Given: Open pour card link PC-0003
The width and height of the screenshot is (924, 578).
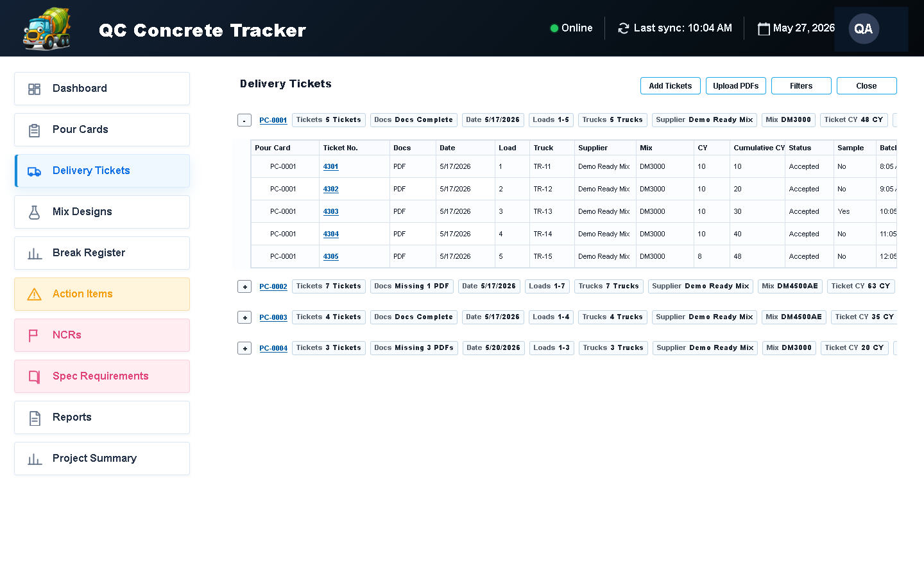Looking at the screenshot, I should click(x=273, y=317).
